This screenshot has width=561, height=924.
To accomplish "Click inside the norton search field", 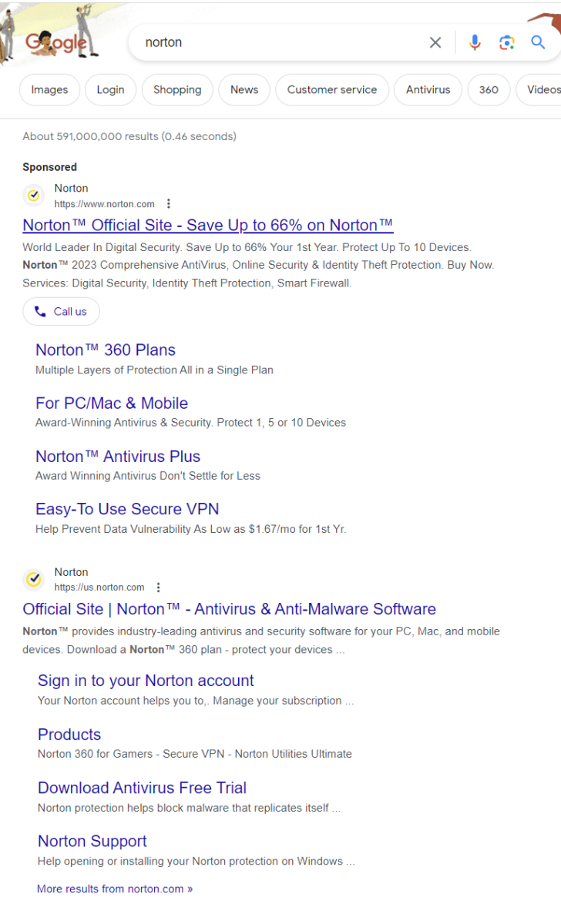I will click(281, 42).
